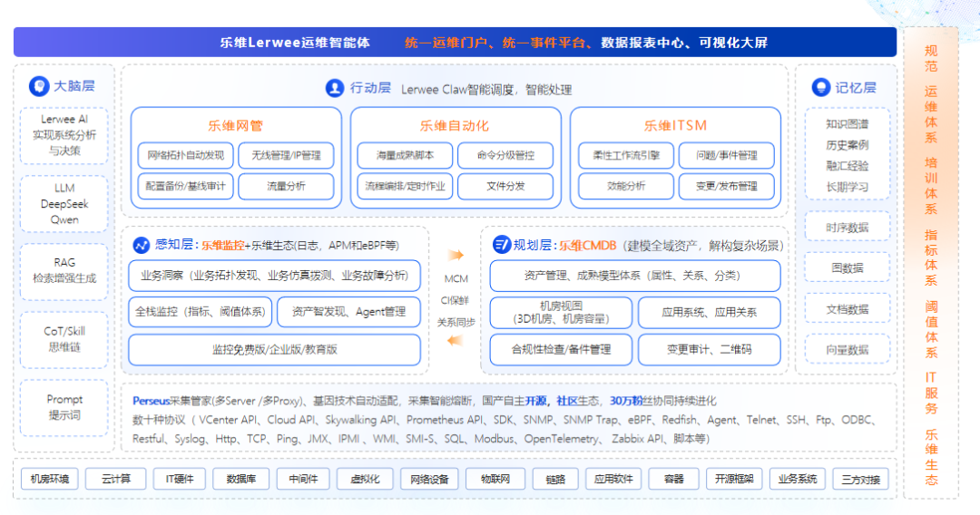Select the 图数据 box
Viewport: 980px width, 515px height.
pyautogui.click(x=847, y=267)
